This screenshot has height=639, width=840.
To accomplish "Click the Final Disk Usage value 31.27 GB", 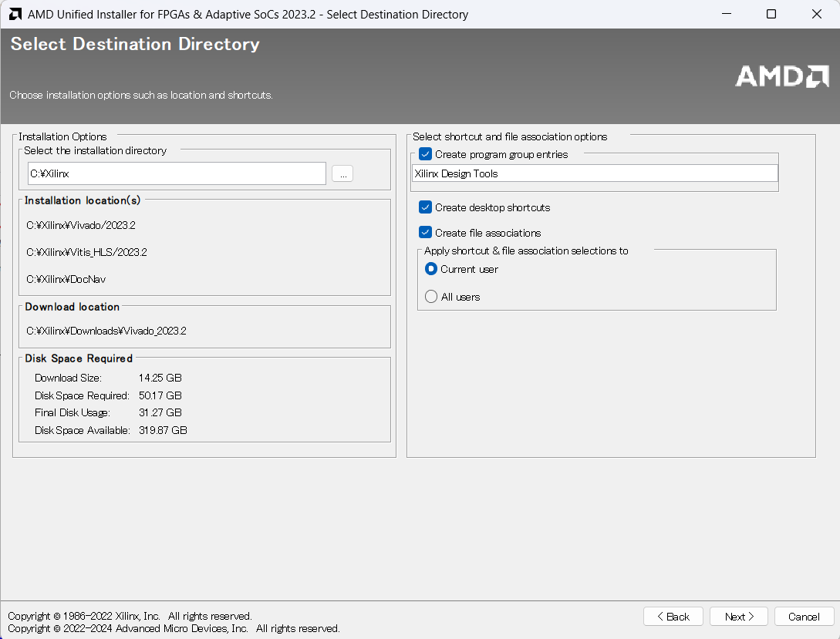I will pos(160,412).
